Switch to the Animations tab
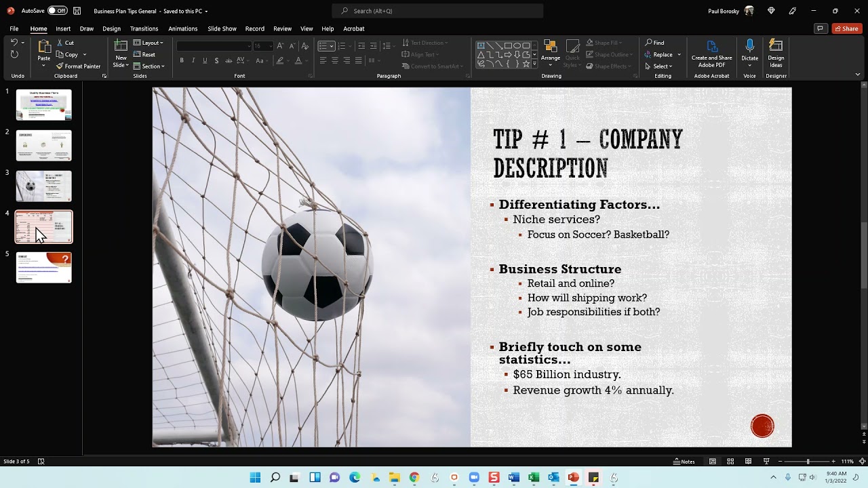The image size is (868, 488). 183,28
